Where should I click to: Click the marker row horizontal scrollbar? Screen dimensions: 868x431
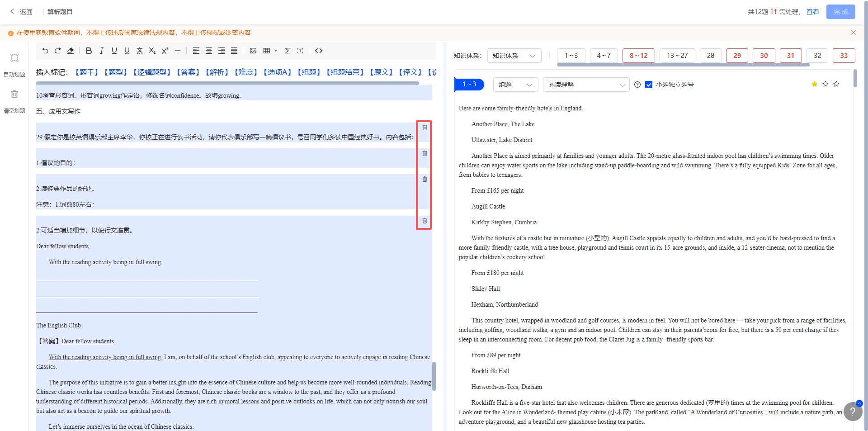(227, 83)
